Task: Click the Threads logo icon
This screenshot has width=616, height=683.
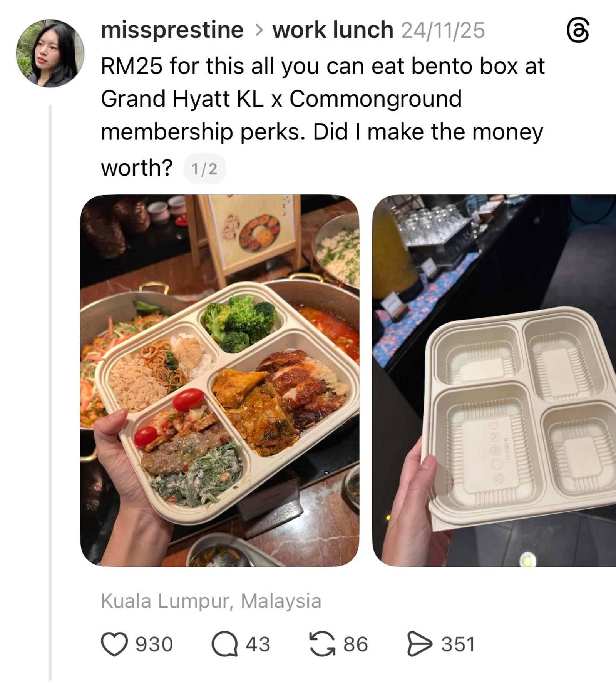Action: pyautogui.click(x=578, y=31)
